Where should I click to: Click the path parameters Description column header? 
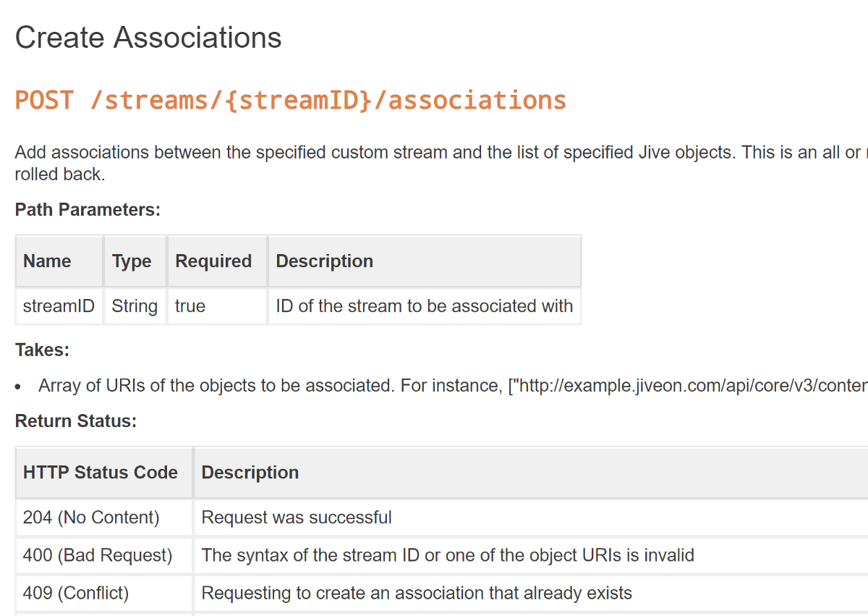pyautogui.click(x=325, y=261)
